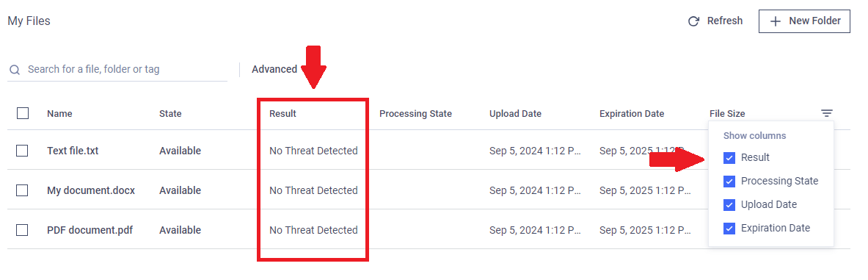Open the column filter lines icon
The height and width of the screenshot is (280, 868).
pyautogui.click(x=826, y=114)
